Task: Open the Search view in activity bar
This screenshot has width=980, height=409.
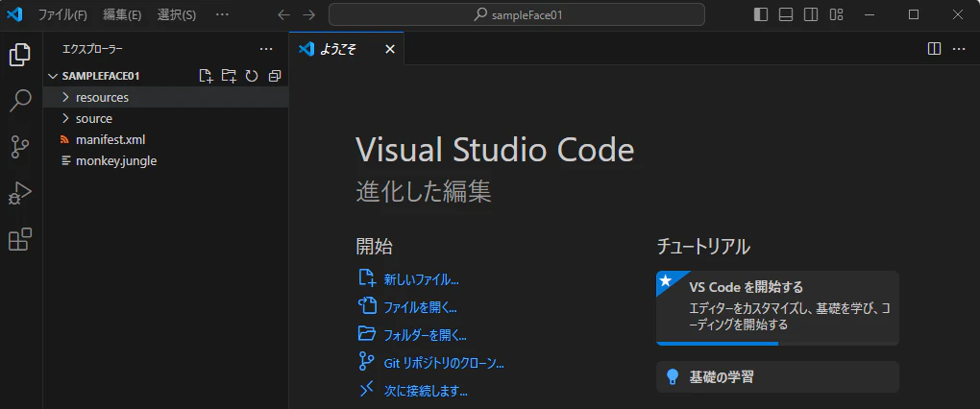Action: point(20,101)
